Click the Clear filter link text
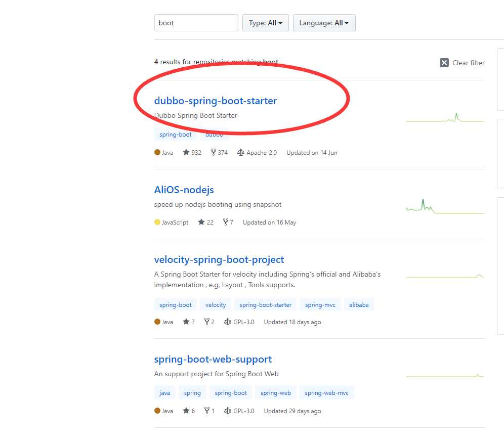The height and width of the screenshot is (446, 504). point(468,63)
